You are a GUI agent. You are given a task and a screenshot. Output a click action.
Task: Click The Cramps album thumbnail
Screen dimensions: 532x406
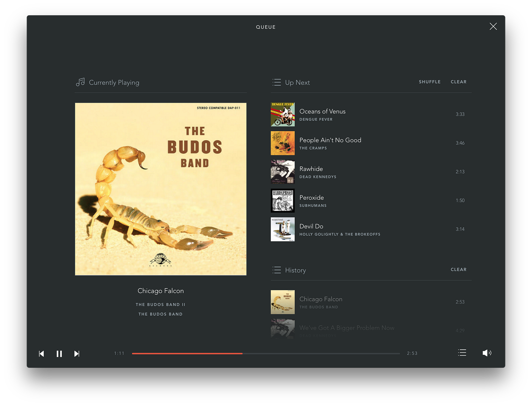click(283, 143)
